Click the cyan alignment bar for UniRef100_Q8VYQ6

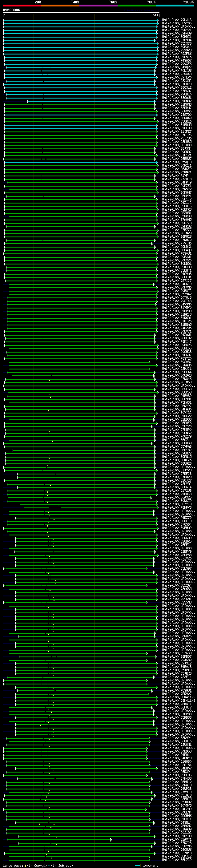pyautogui.click(x=81, y=24)
